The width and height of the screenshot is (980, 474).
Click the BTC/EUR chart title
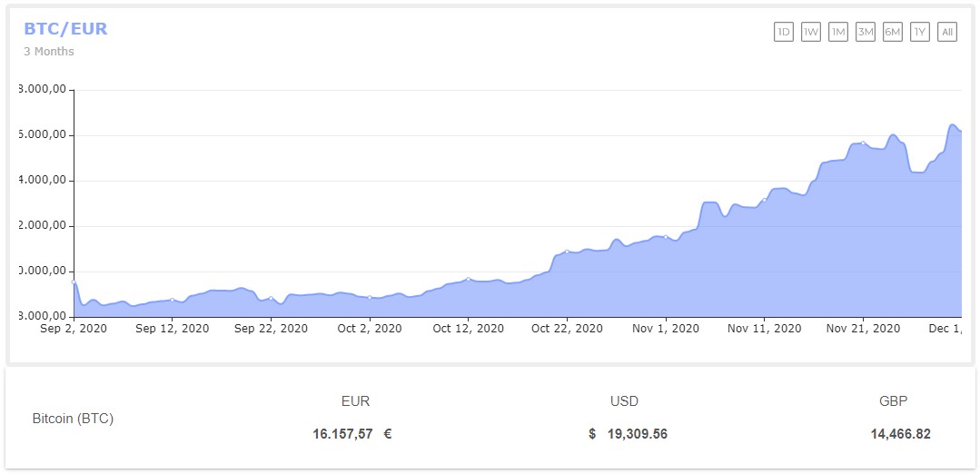pos(65,29)
